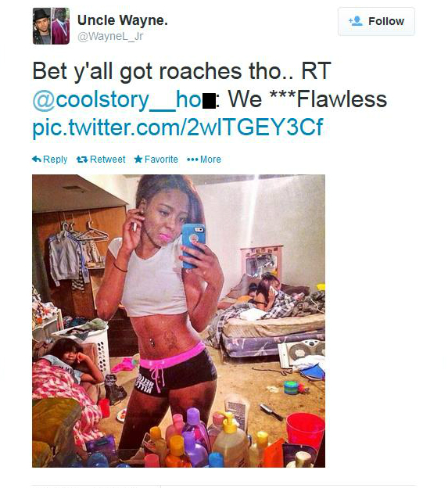Click the Favorite text label
448x488 pixels.
161,160
